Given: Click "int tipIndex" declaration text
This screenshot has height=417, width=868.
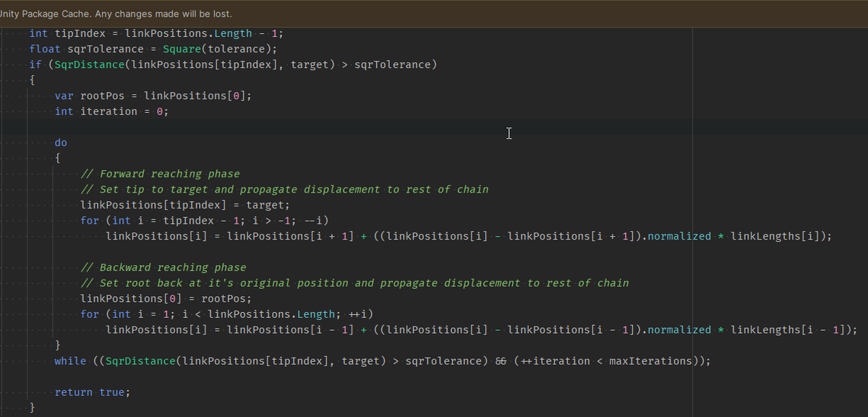Looking at the screenshot, I should (67, 33).
